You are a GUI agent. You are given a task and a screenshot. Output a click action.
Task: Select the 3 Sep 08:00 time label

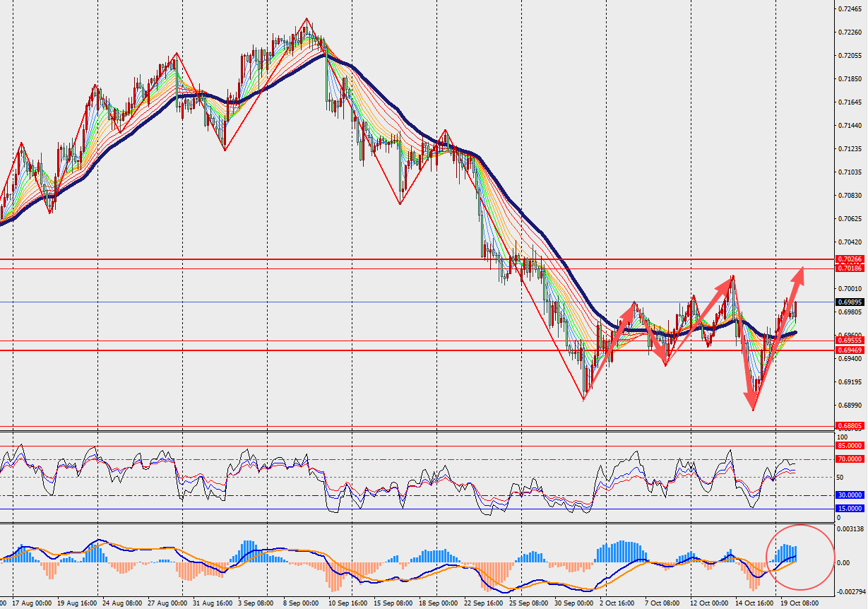256,604
